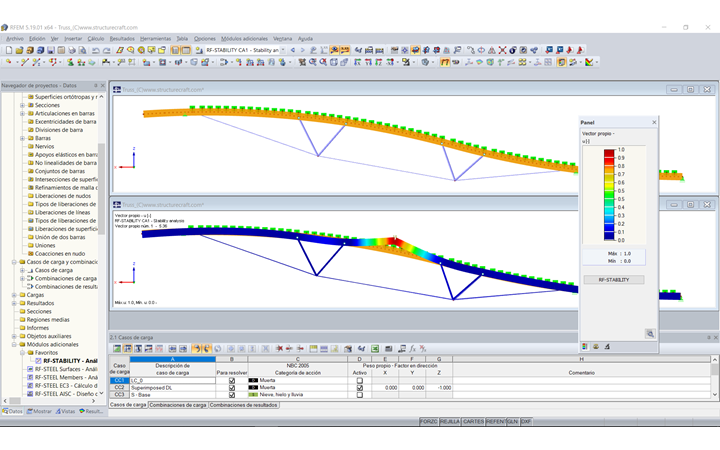Toggle CARTES status bar option
720x450 pixels.
(473, 422)
